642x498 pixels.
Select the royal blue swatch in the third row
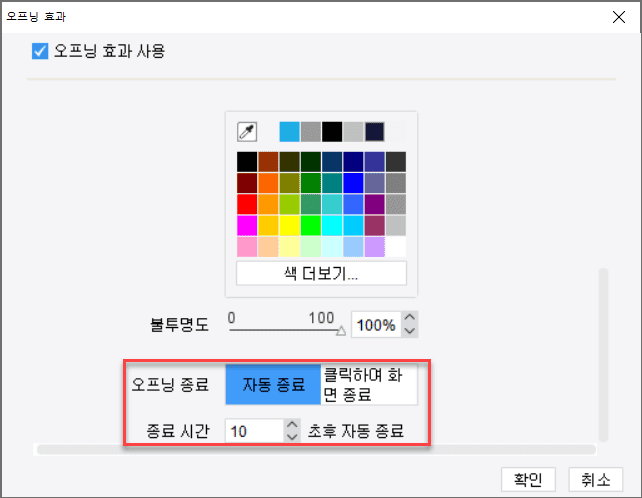tap(353, 204)
